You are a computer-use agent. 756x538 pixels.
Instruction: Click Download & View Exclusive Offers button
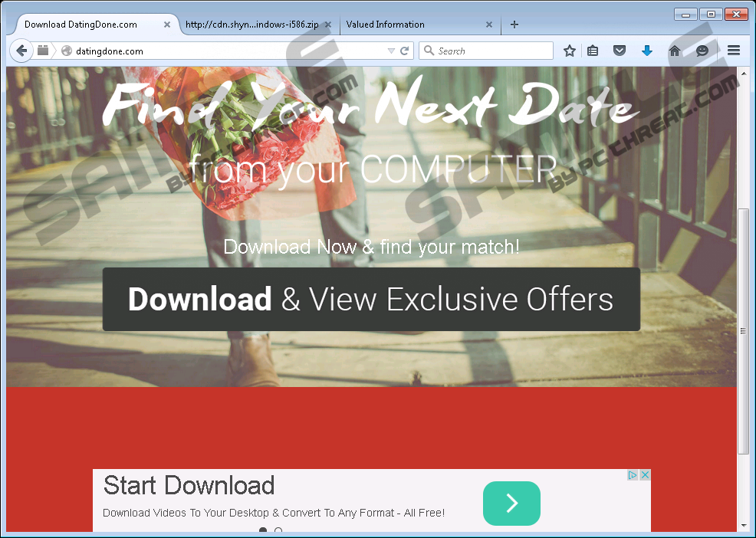[371, 300]
